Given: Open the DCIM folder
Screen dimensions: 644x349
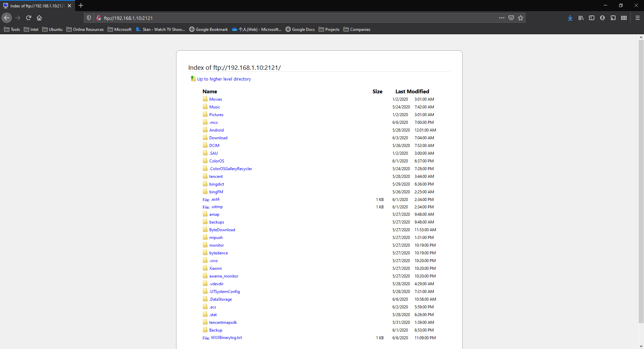Looking at the screenshot, I should point(214,146).
